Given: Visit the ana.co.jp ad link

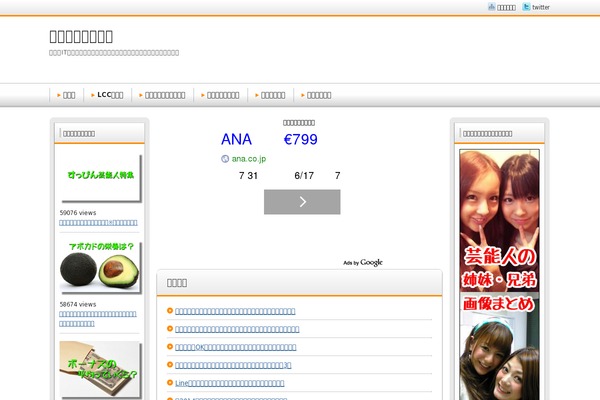Looking at the screenshot, I should tap(249, 158).
